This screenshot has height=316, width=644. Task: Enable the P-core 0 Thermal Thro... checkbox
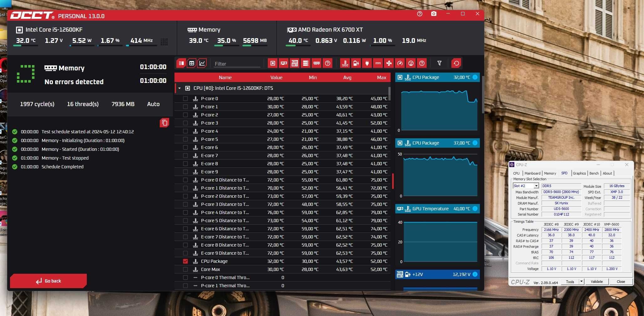click(x=185, y=277)
